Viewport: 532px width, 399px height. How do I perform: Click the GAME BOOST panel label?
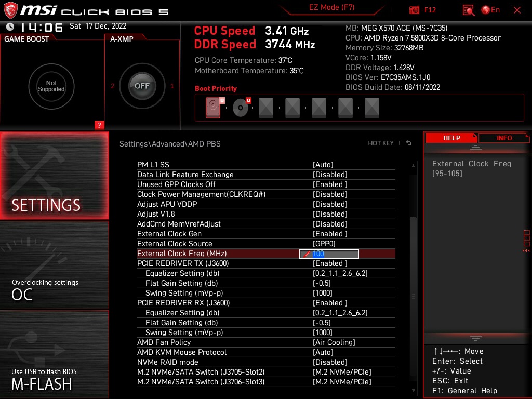pyautogui.click(x=26, y=39)
